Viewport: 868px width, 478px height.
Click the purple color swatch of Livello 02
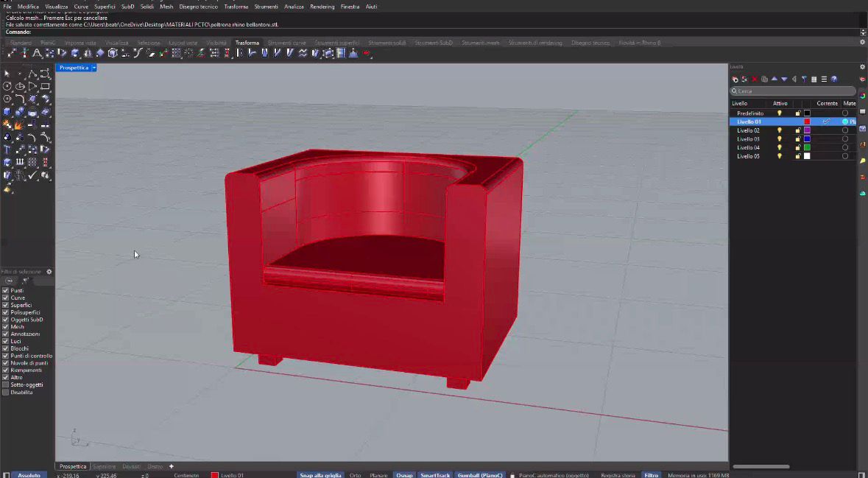807,130
